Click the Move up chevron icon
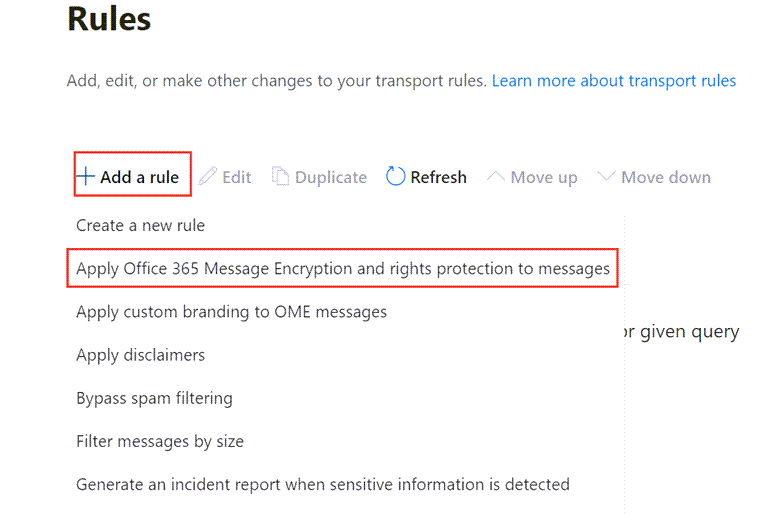 pos(495,177)
